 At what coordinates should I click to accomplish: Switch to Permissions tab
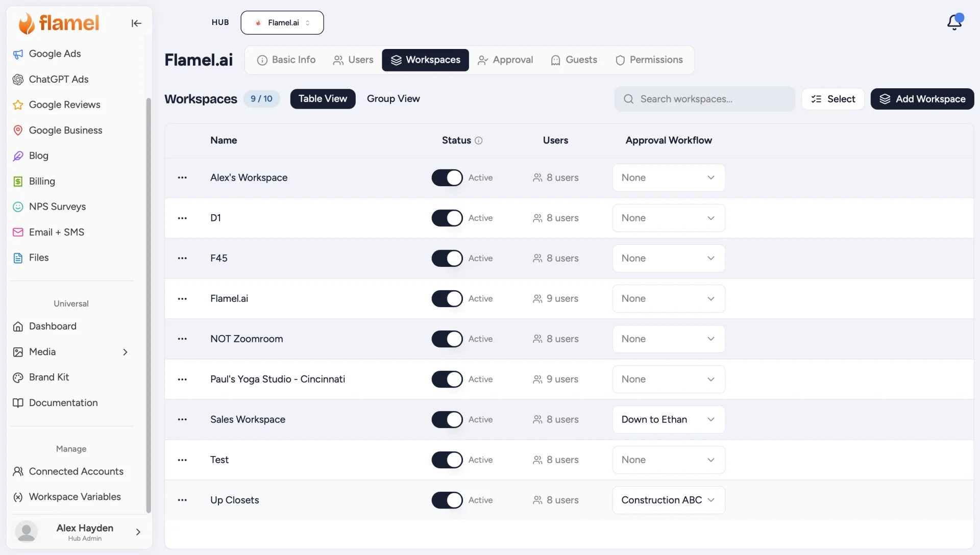tap(649, 60)
